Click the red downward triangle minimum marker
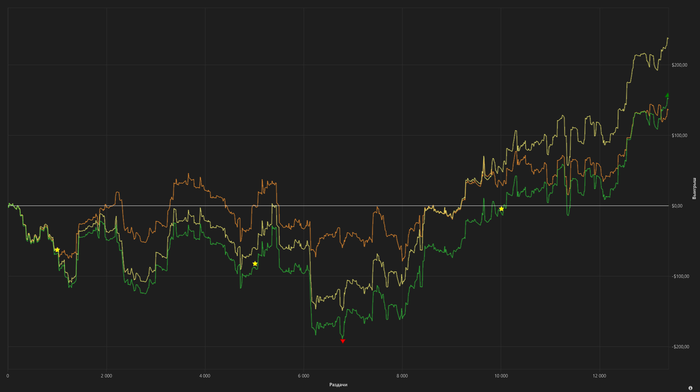Screen dimensions: 700x392 (x=343, y=341)
